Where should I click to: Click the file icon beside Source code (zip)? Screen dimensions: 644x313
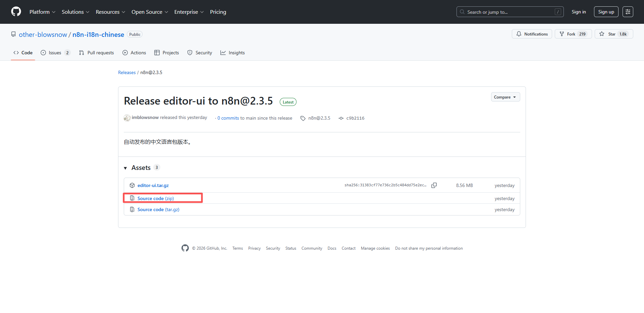click(x=132, y=198)
